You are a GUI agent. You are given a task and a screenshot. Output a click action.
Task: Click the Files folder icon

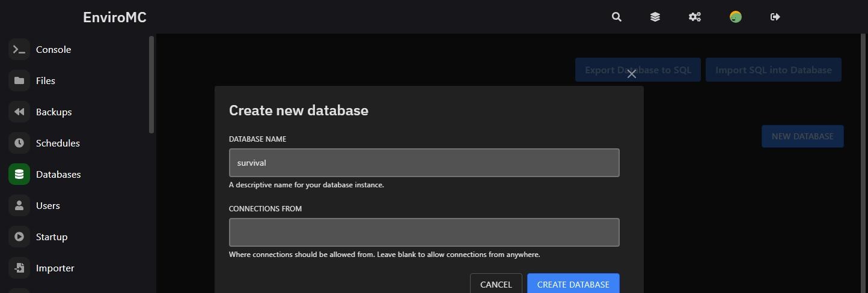19,80
